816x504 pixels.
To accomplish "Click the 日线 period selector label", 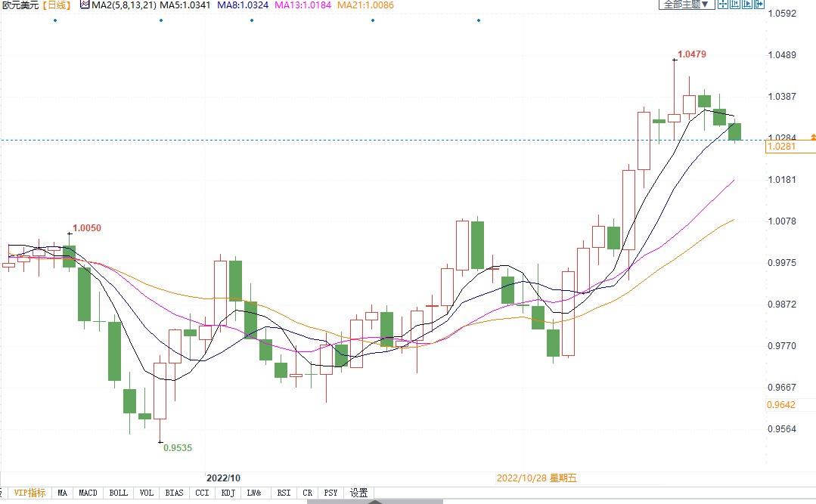I will point(56,5).
